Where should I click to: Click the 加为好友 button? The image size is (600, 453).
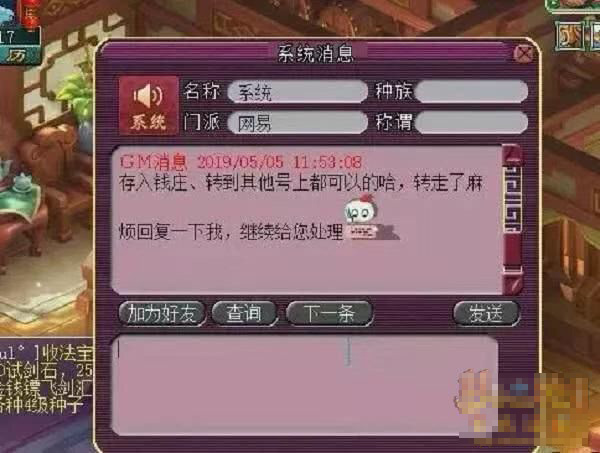tap(162, 314)
